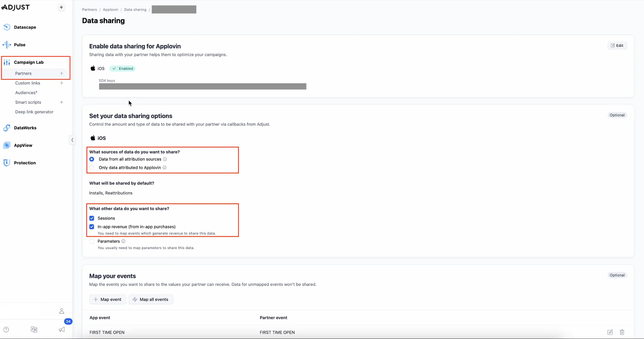Toggle the In-app revenue checkbox
This screenshot has width=644, height=339.
pos(92,227)
